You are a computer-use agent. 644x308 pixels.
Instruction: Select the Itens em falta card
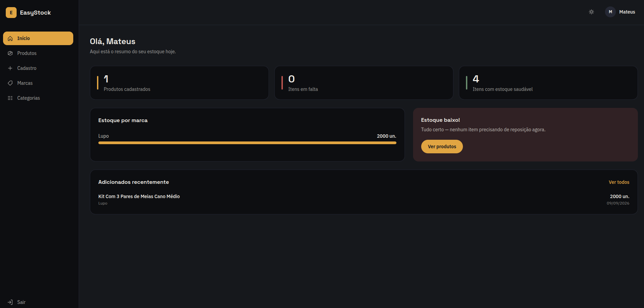(x=364, y=83)
